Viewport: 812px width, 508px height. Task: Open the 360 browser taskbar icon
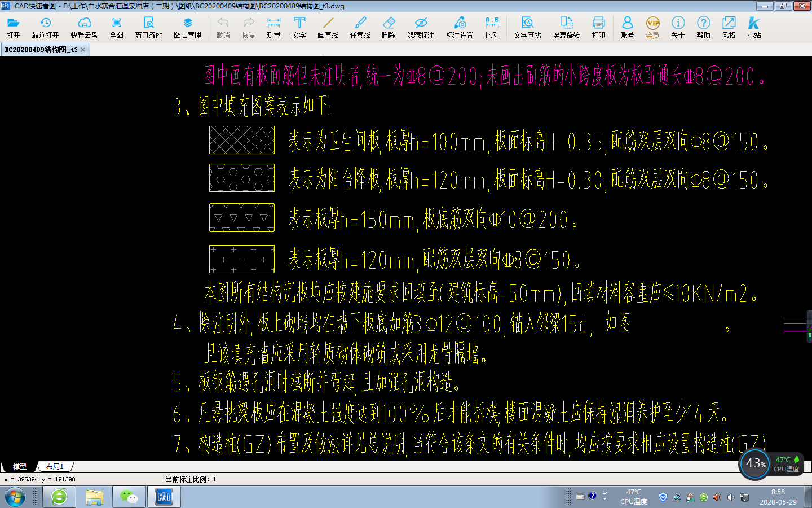pyautogui.click(x=59, y=497)
